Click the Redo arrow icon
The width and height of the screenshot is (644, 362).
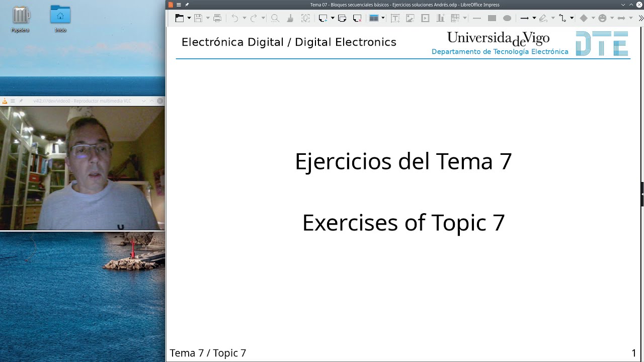click(x=254, y=18)
